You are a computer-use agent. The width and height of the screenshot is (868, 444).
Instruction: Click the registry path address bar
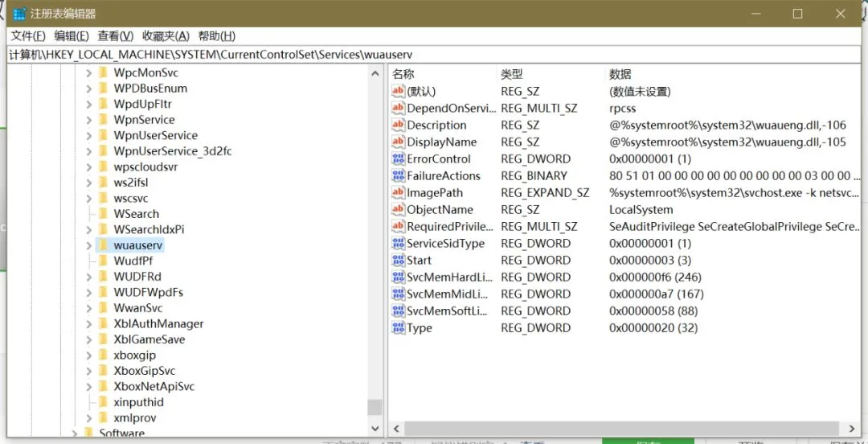[434, 55]
